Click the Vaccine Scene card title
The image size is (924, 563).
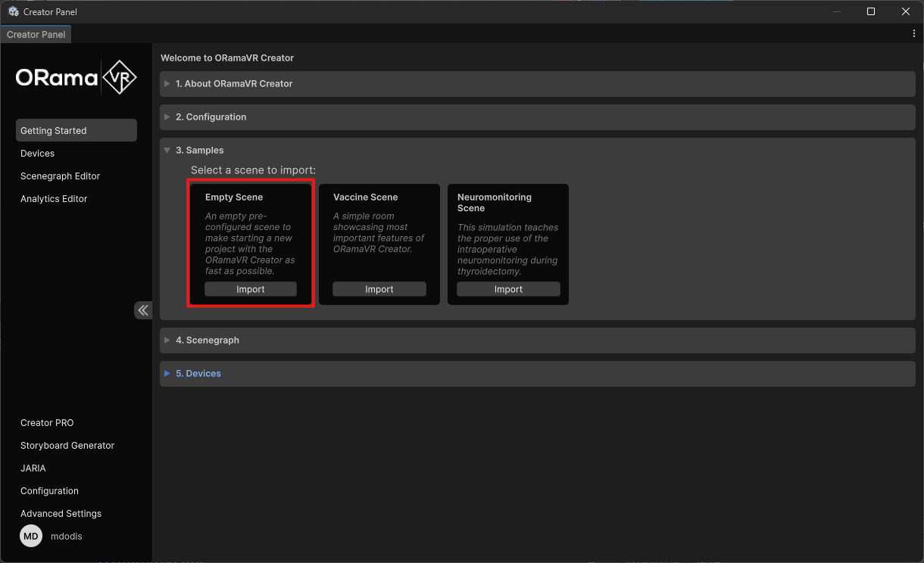click(365, 197)
